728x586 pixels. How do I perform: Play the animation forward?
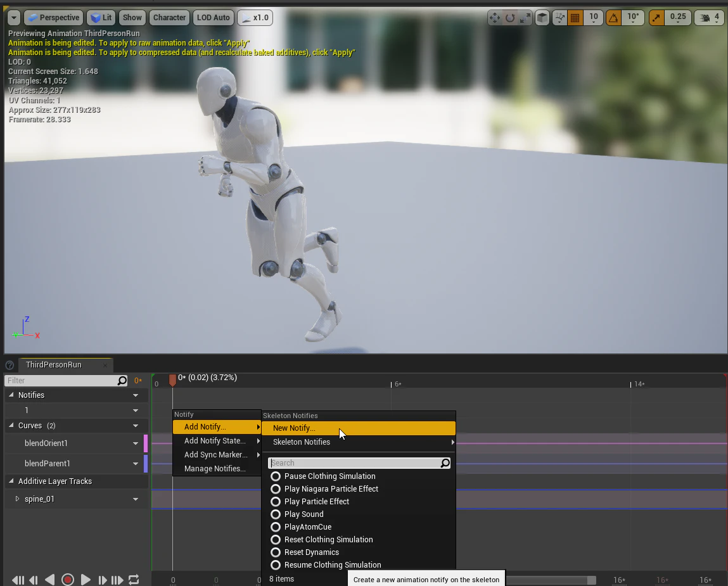[x=86, y=580]
